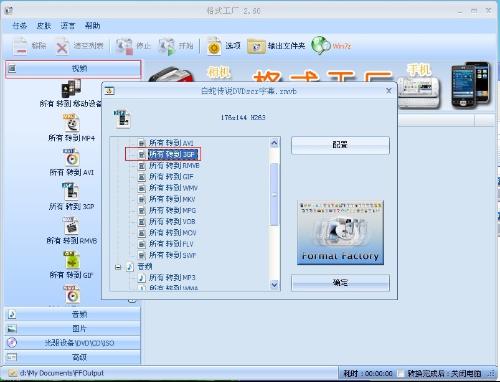Screen dimensions: 500x382
Task: Click 所有 转到 移动设备 phone icon in sidebar
Action: pos(71,88)
